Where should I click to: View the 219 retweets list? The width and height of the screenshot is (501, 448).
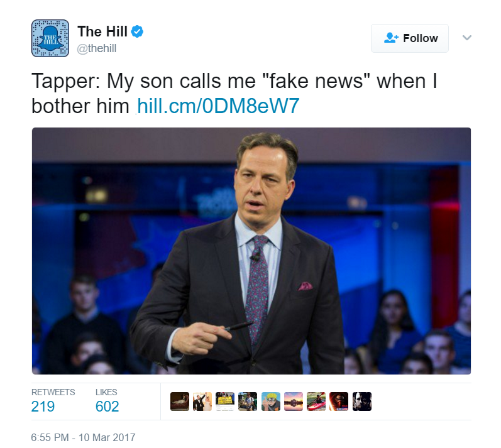[x=53, y=401]
